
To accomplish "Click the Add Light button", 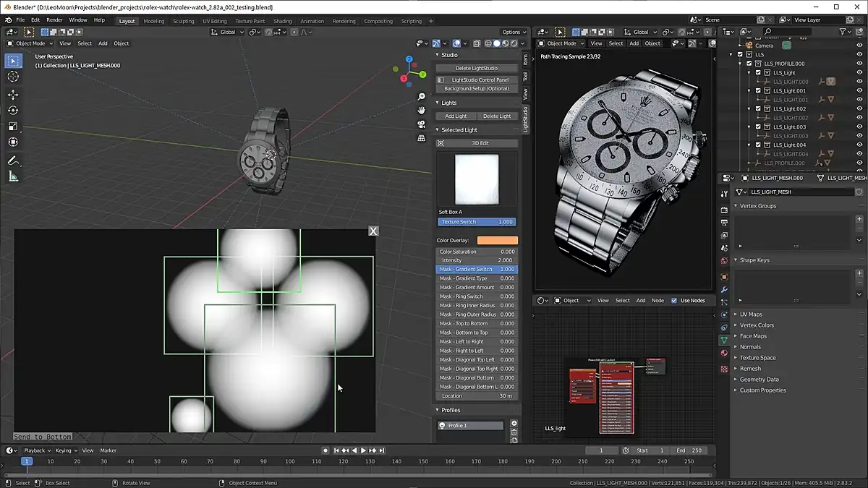I will pyautogui.click(x=456, y=116).
